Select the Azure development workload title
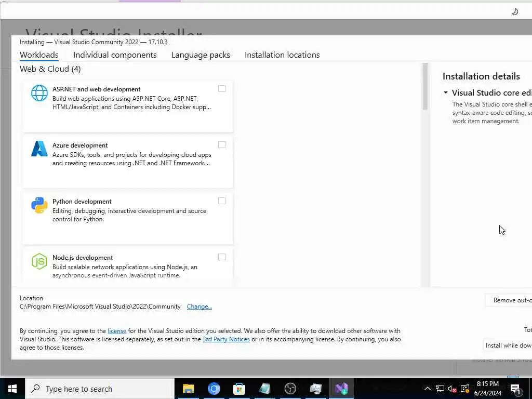532x399 pixels. pyautogui.click(x=80, y=145)
